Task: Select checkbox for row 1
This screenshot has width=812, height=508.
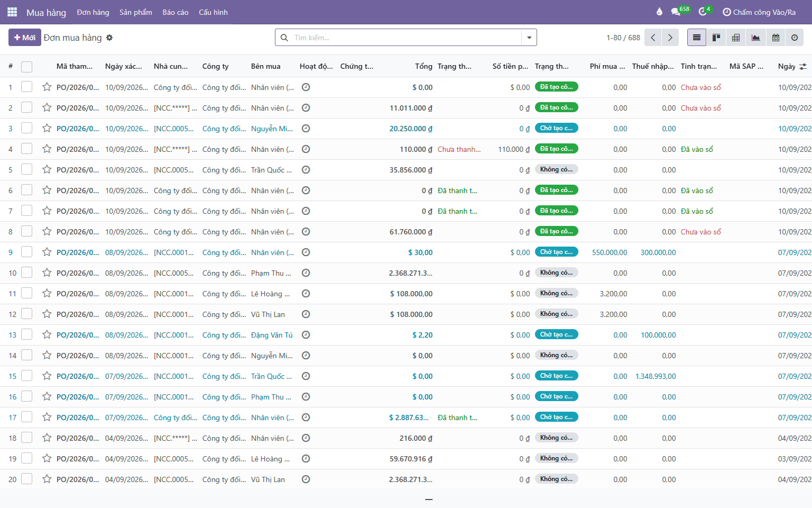Action: [x=27, y=87]
